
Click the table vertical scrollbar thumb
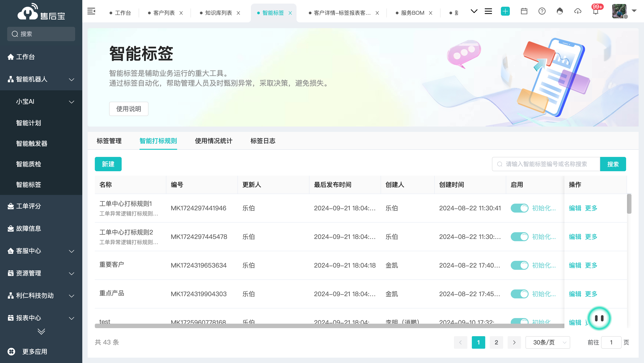click(629, 204)
